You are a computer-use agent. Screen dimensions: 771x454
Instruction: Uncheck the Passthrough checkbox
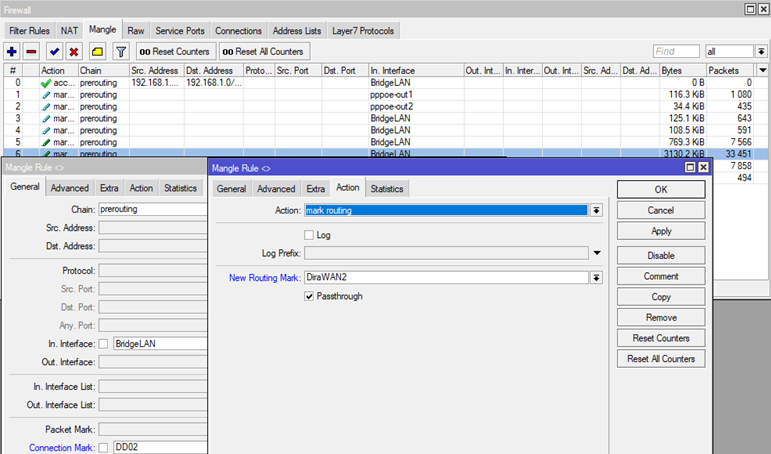click(x=309, y=296)
